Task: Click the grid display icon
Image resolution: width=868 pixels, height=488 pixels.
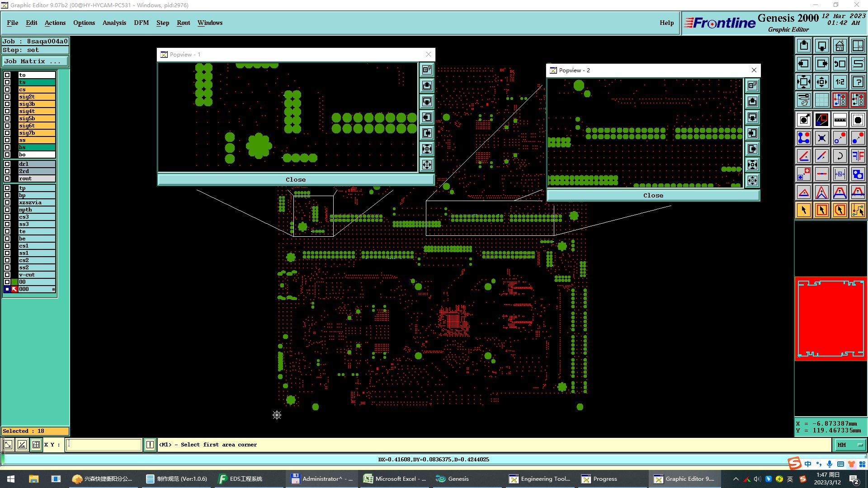Action: [x=821, y=100]
